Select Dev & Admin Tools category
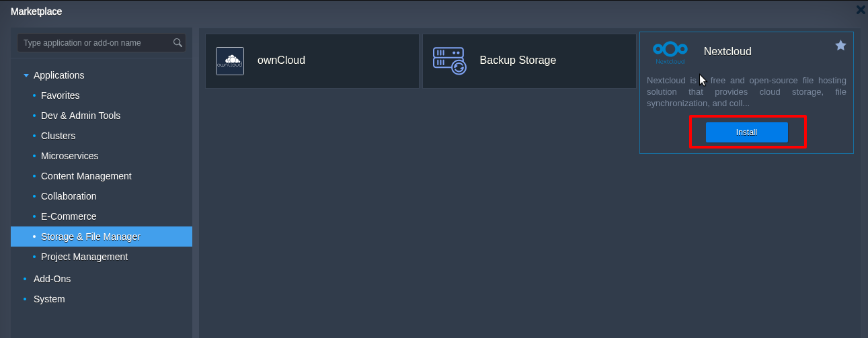This screenshot has height=338, width=868. [x=81, y=116]
